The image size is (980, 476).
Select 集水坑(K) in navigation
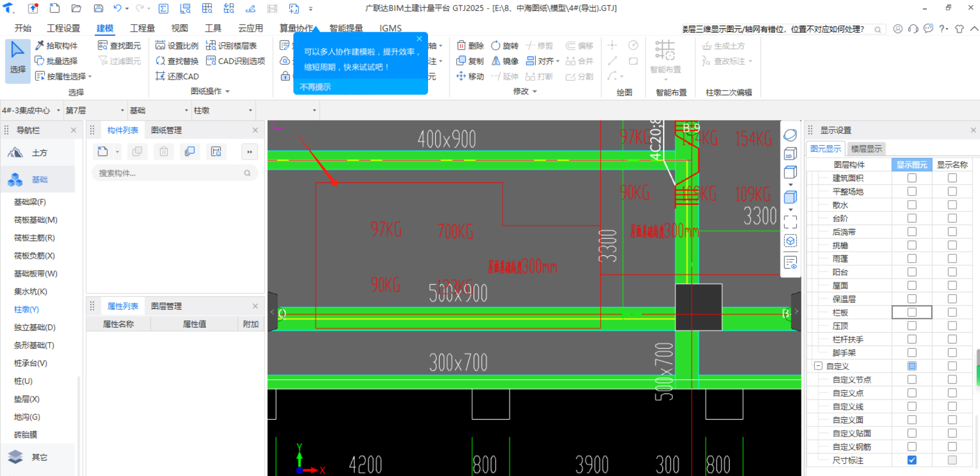click(30, 291)
